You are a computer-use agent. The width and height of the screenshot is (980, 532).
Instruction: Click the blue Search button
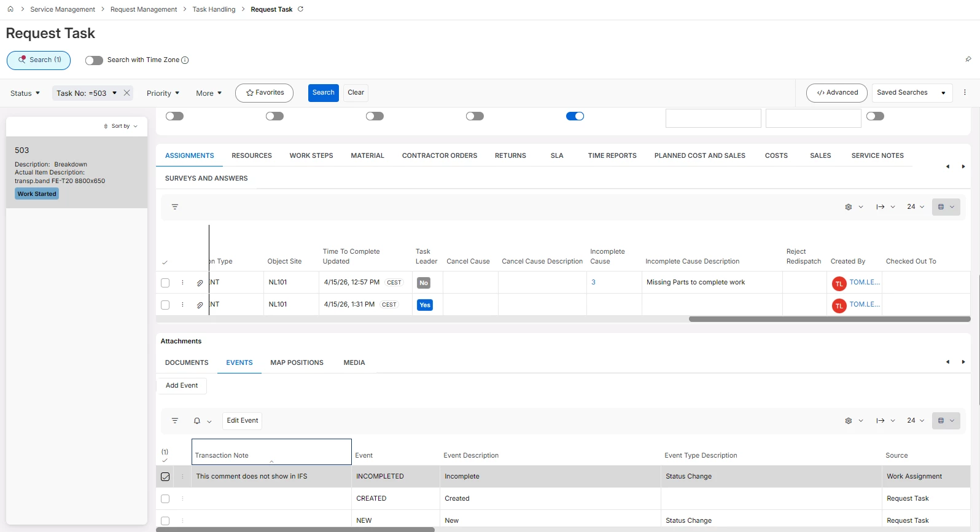click(x=323, y=93)
